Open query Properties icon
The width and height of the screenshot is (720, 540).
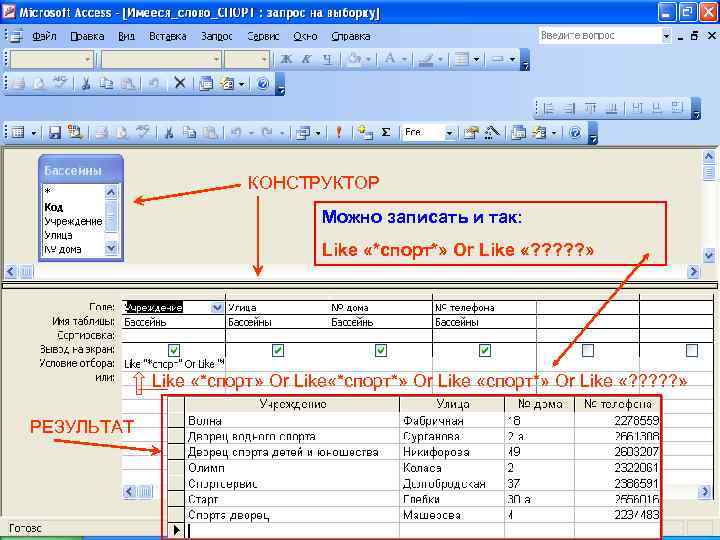(x=470, y=133)
